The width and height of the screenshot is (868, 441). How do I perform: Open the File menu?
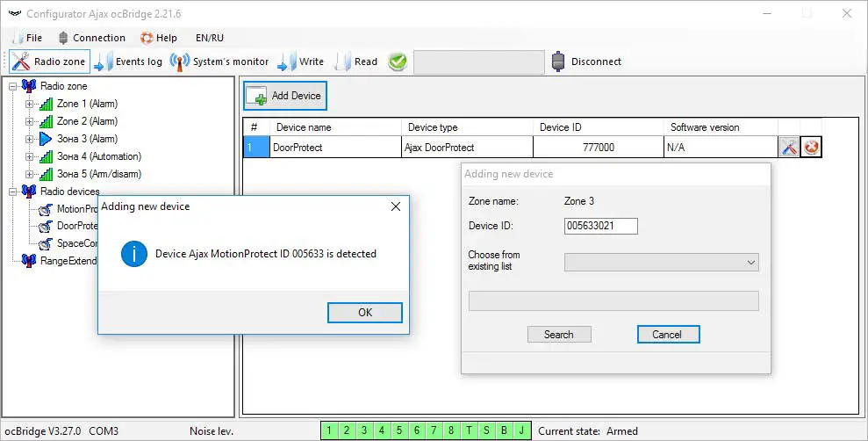[26, 38]
